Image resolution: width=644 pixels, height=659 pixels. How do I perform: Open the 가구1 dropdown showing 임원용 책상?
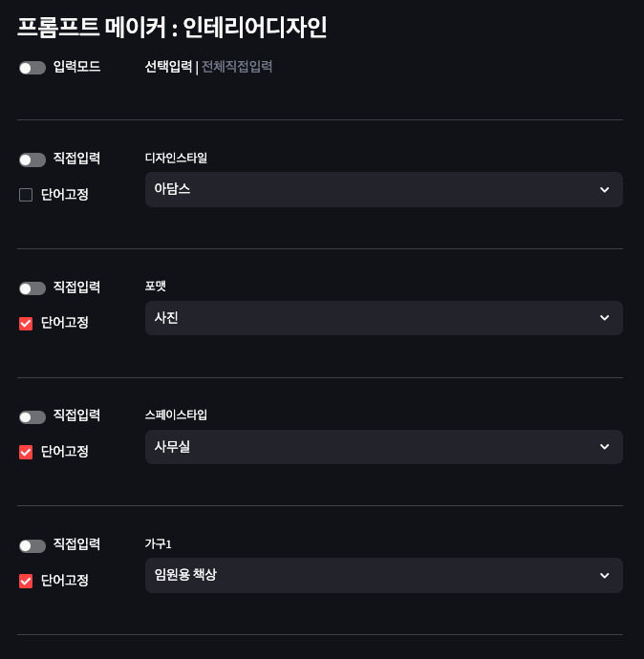[x=373, y=575]
